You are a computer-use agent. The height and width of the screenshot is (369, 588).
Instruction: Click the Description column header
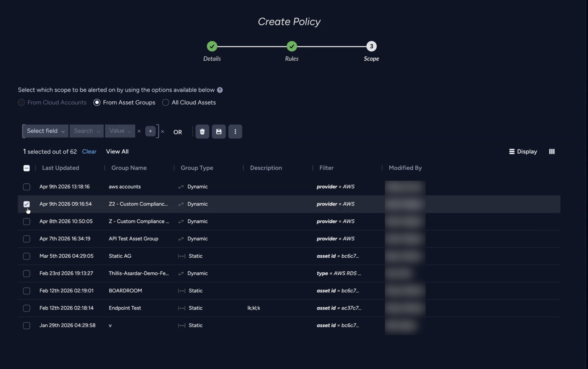point(266,168)
